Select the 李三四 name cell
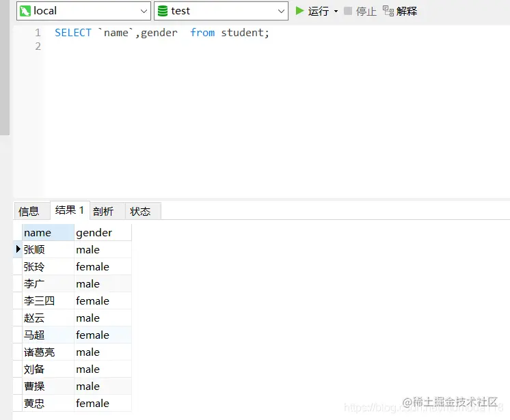The height and width of the screenshot is (420, 510). 48,300
